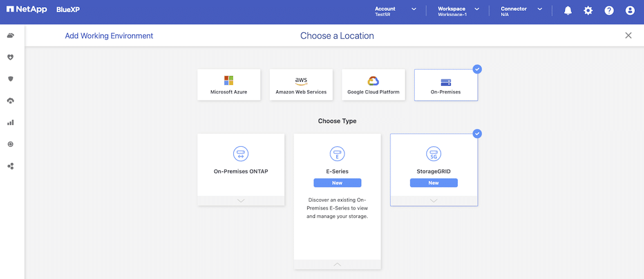Click the E-Series circular icon
Image resolution: width=644 pixels, height=279 pixels.
(337, 154)
